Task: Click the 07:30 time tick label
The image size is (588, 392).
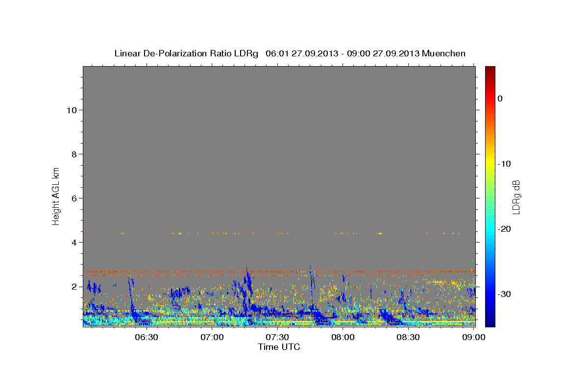Action: [277, 338]
